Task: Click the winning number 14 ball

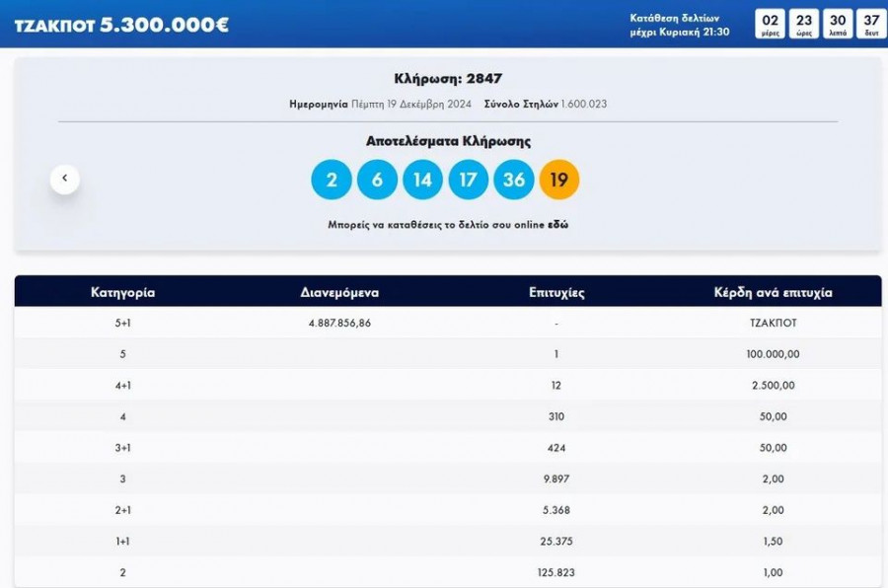Action: 422,180
